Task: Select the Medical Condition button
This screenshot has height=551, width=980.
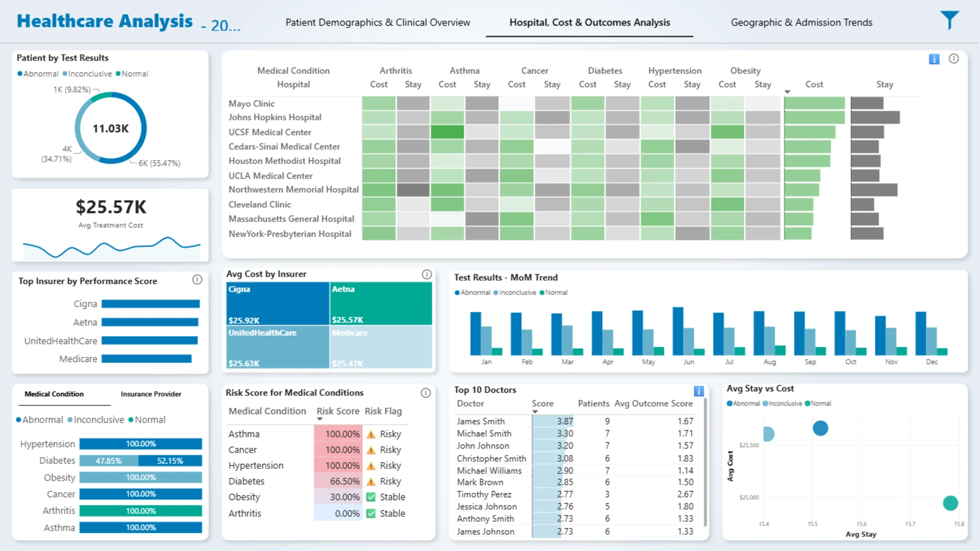Action: click(54, 394)
